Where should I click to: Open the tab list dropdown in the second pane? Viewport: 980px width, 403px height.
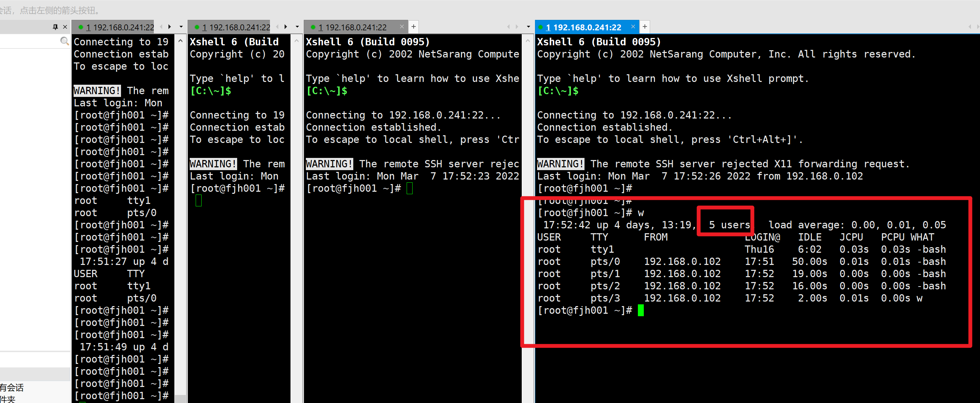tap(297, 27)
